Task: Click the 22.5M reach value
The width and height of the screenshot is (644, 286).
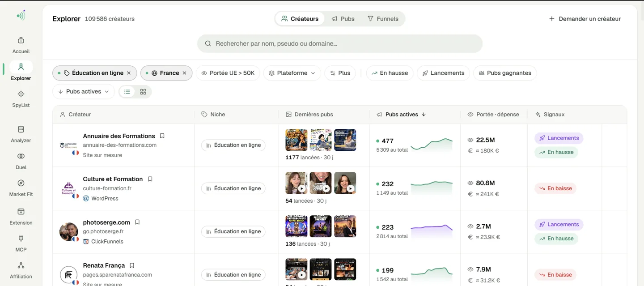Action: tap(485, 140)
